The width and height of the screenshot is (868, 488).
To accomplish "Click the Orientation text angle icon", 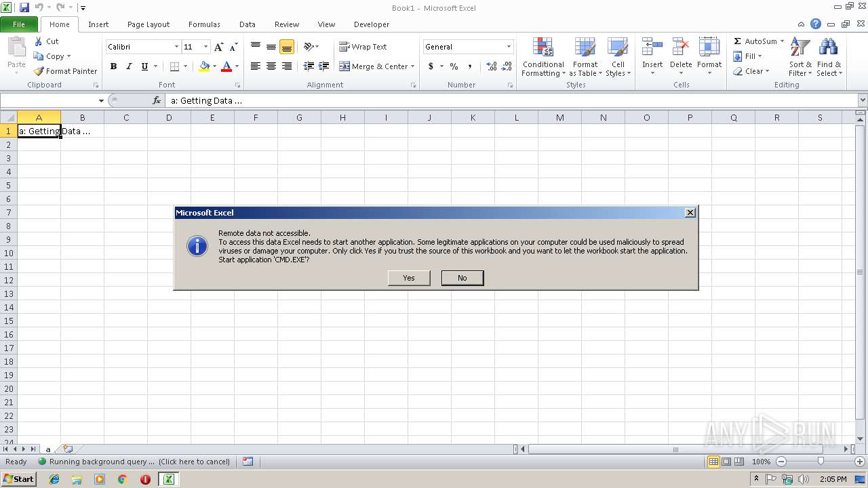I will coord(309,47).
